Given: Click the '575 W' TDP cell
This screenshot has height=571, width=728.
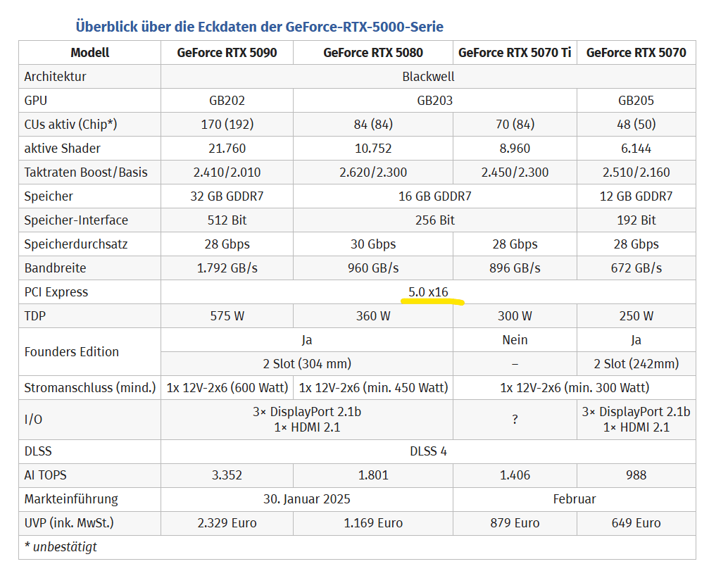Looking at the screenshot, I should tap(227, 315).
